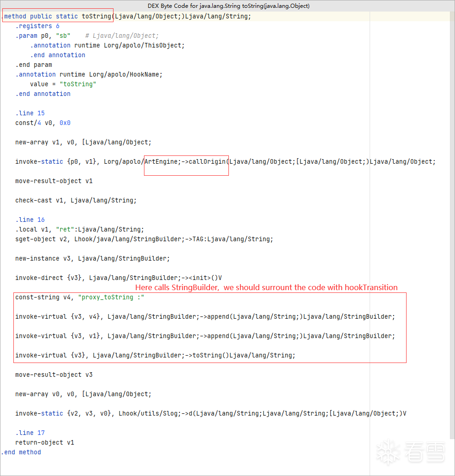Click the '.line 16' directive

(30, 220)
